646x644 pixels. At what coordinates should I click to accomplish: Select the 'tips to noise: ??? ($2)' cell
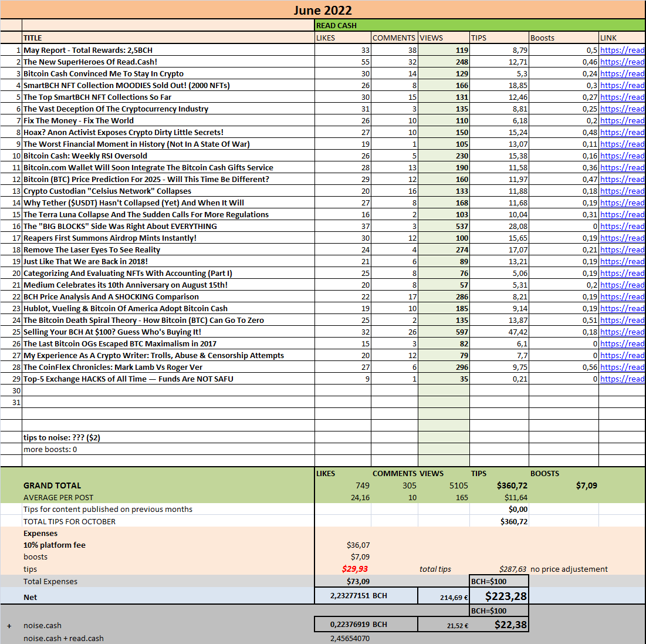coord(168,437)
